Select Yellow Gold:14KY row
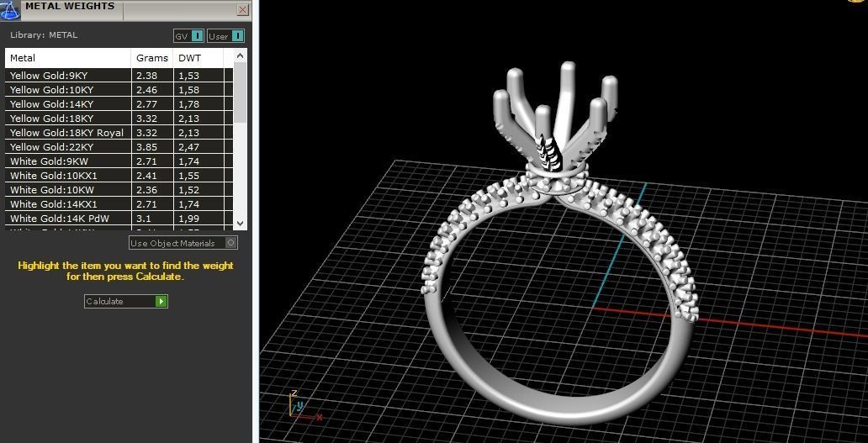The width and height of the screenshot is (868, 443). point(119,104)
